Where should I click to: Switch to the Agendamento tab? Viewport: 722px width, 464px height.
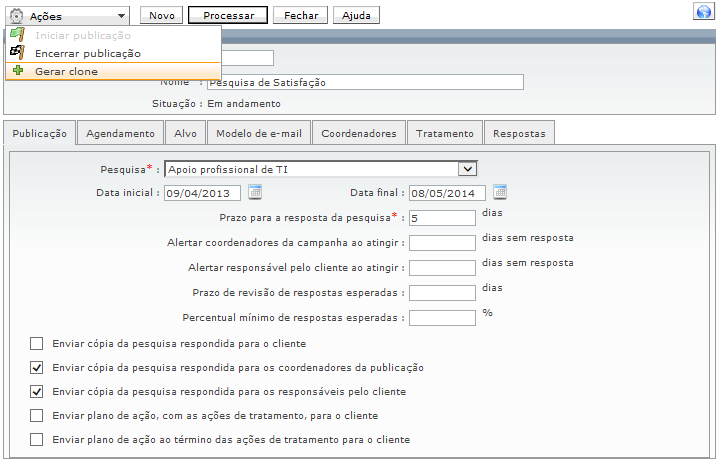pyautogui.click(x=120, y=133)
